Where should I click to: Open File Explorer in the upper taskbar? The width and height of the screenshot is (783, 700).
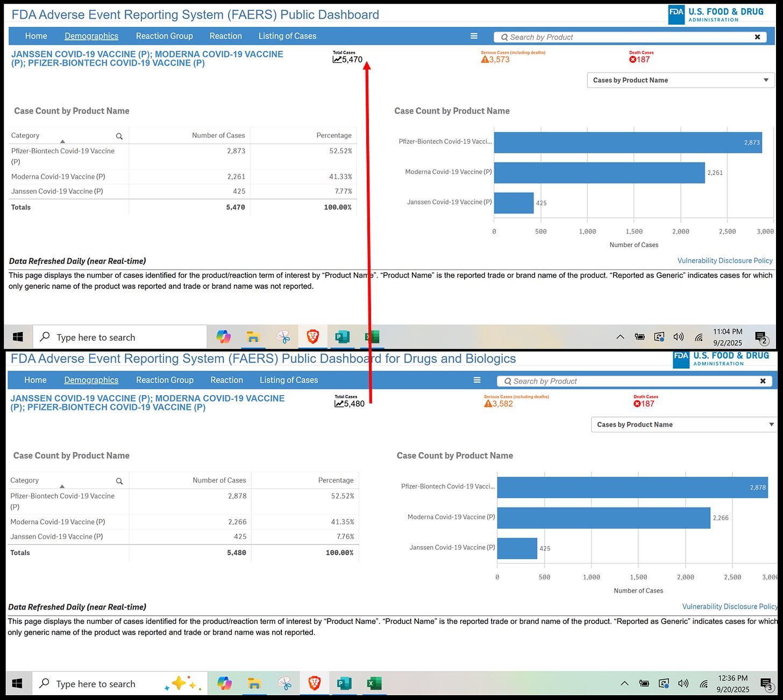click(x=253, y=337)
